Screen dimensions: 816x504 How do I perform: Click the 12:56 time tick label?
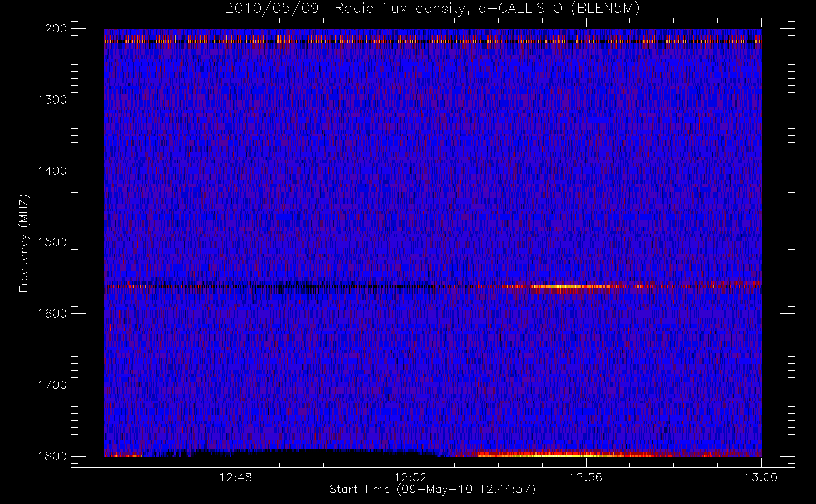(x=586, y=477)
